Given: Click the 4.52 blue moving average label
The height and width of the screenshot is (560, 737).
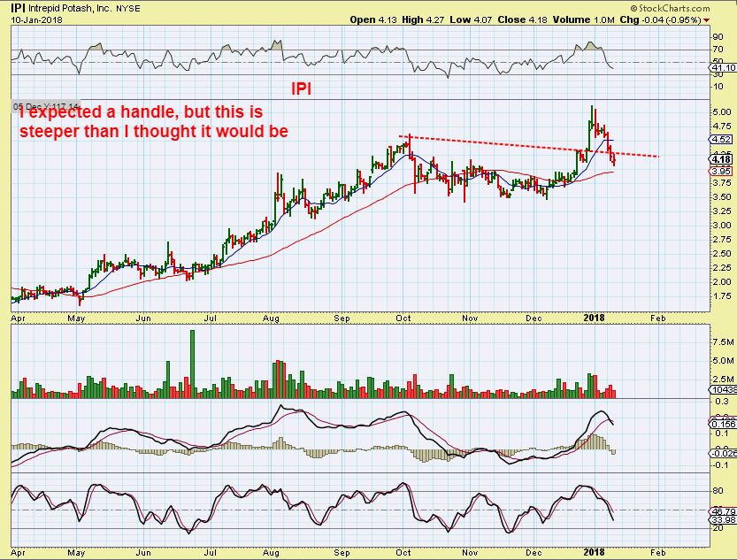Looking at the screenshot, I should tap(722, 139).
